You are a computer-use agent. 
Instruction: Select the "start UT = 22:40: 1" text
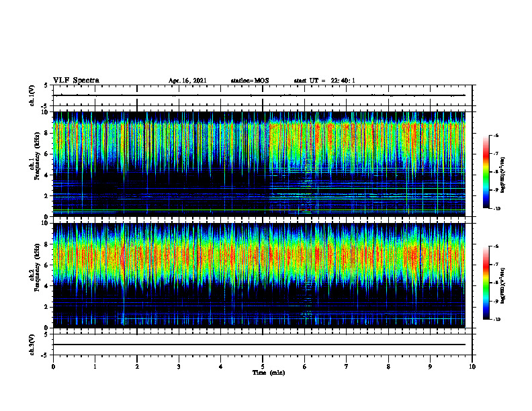point(324,81)
